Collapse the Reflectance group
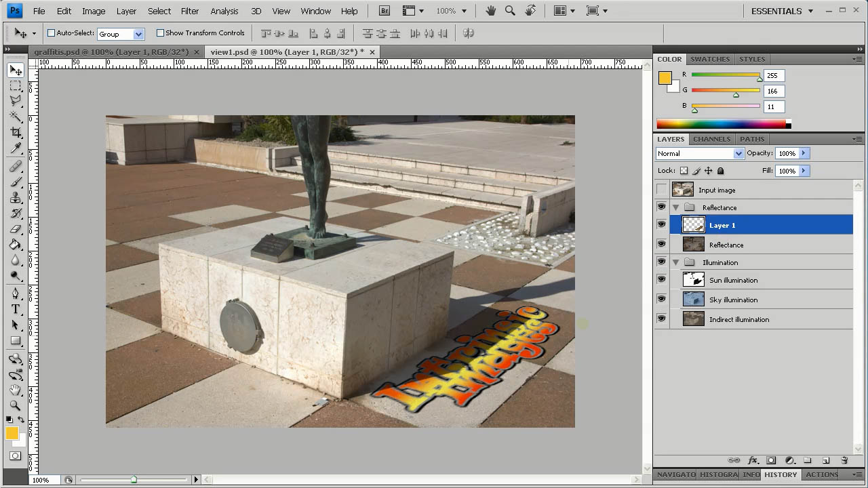Screen dimensions: 868x488 click(x=676, y=207)
